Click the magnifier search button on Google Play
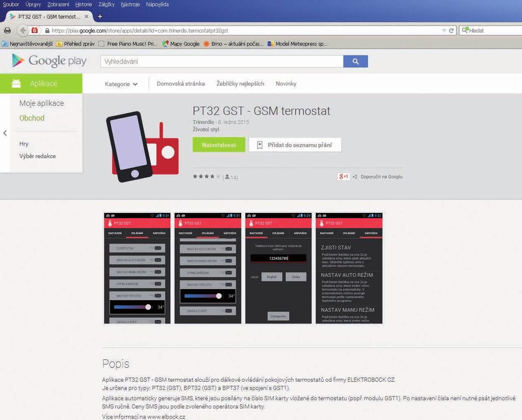The height and width of the screenshot is (420, 522). (x=355, y=62)
